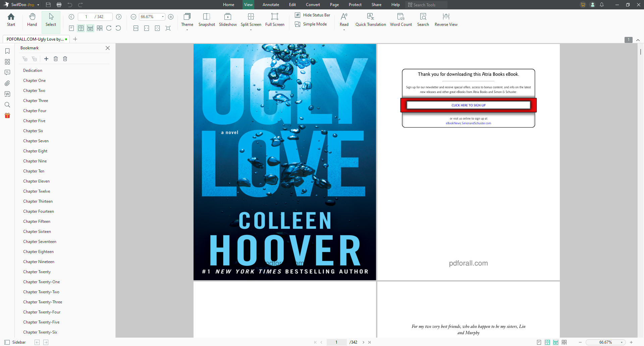Click the gift icon in sidebar
The width and height of the screenshot is (644, 346).
tap(7, 115)
